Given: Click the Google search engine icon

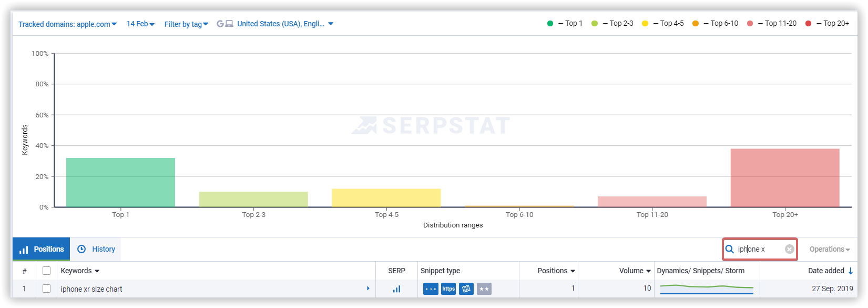Looking at the screenshot, I should click(220, 24).
